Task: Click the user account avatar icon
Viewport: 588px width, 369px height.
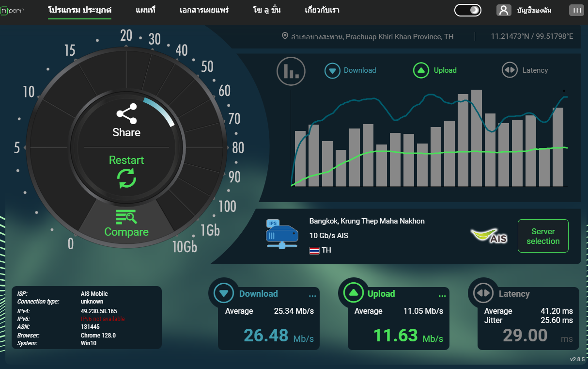Action: click(504, 10)
